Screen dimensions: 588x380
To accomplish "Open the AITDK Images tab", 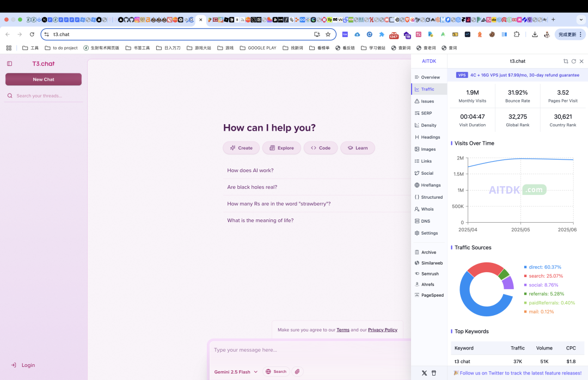I will (429, 149).
